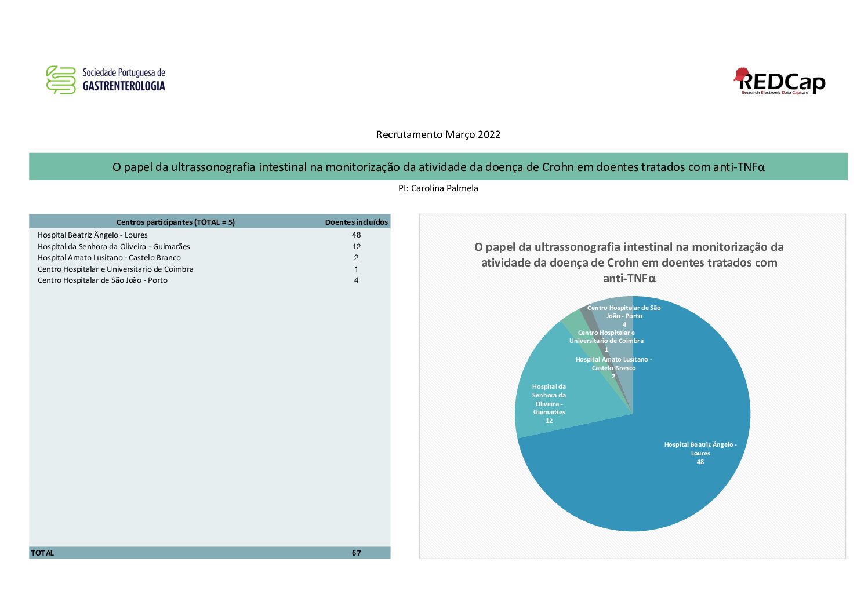The image size is (868, 613).
Task: Click the red cap icon on REDCap logo
Action: pos(740,75)
